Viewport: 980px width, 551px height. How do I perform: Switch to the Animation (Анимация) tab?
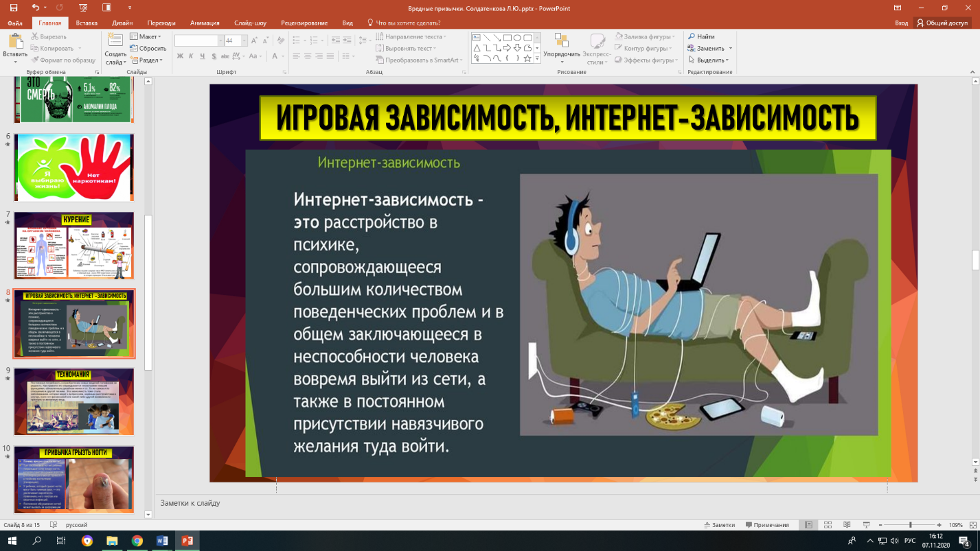(x=206, y=23)
